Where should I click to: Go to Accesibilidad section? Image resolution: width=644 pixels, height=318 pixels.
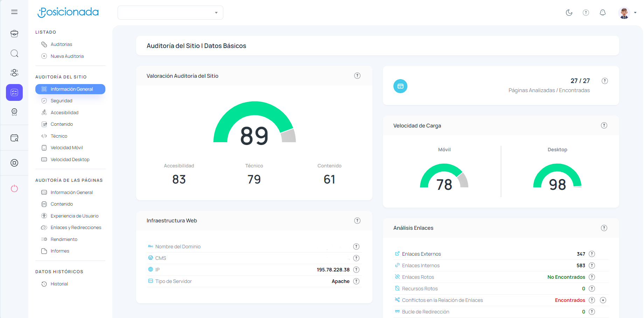pos(64,112)
